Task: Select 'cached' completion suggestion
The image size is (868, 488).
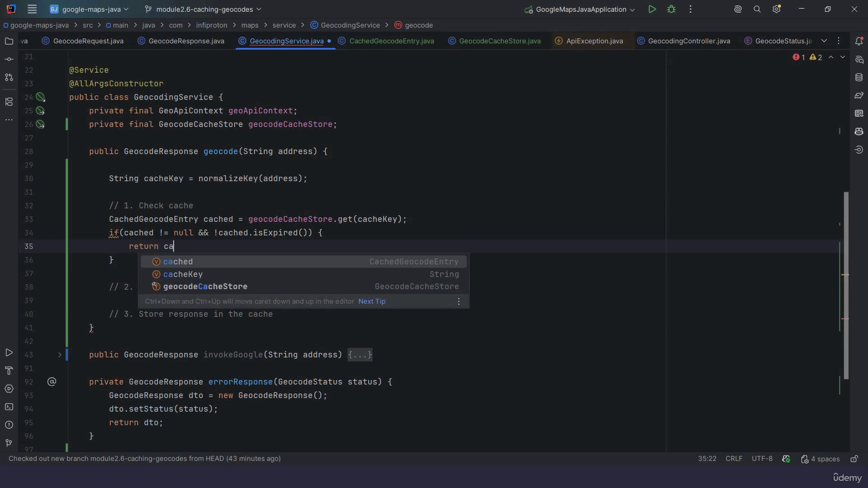Action: pyautogui.click(x=304, y=262)
